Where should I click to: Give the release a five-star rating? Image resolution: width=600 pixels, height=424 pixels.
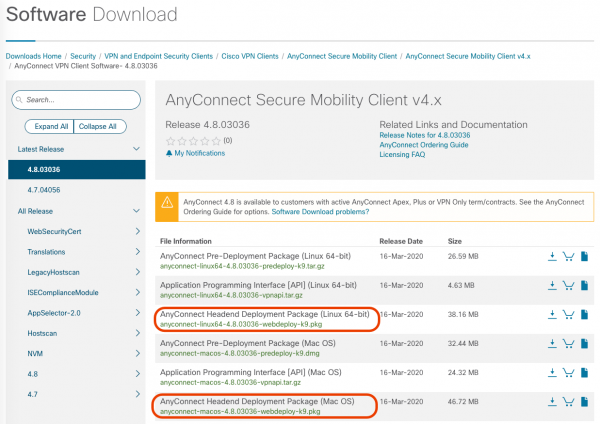[x=216, y=141]
